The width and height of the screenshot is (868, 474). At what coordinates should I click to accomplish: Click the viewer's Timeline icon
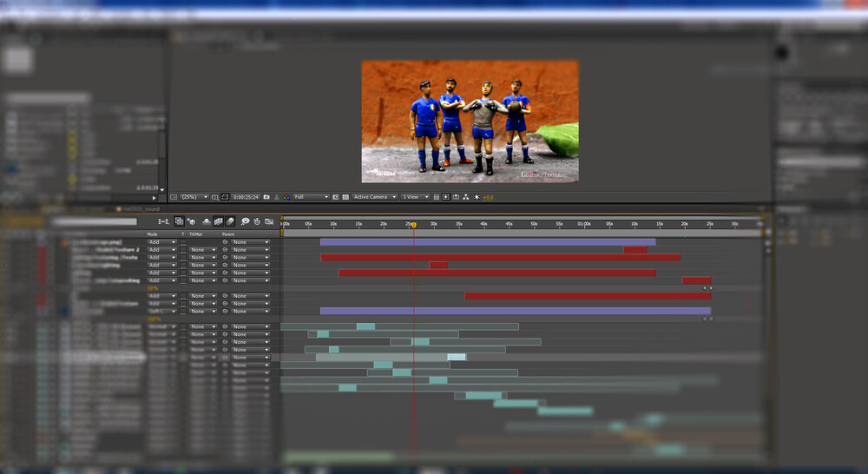[x=456, y=197]
